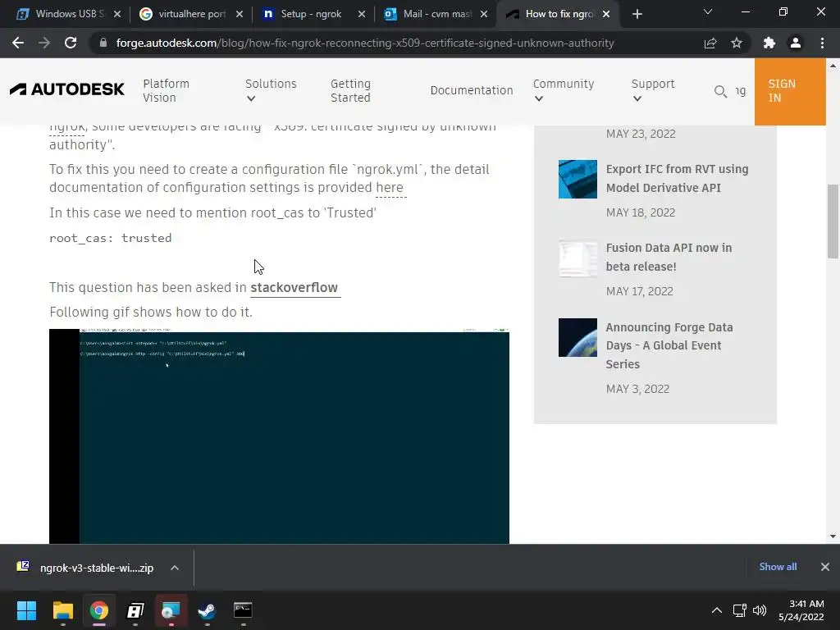The height and width of the screenshot is (630, 840).
Task: Open the taskbar clock and date
Action: click(801, 610)
